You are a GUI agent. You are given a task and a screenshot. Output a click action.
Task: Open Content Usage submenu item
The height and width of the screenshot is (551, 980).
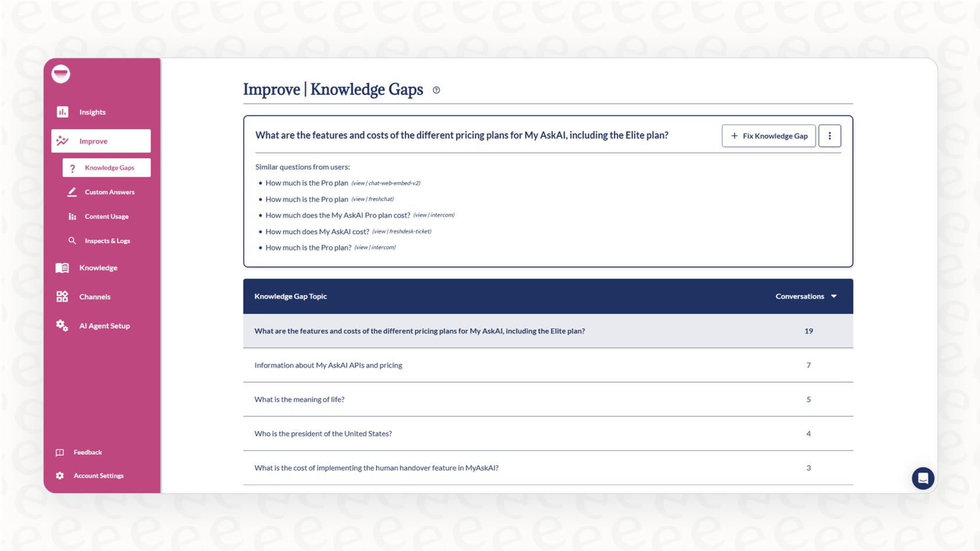click(106, 216)
